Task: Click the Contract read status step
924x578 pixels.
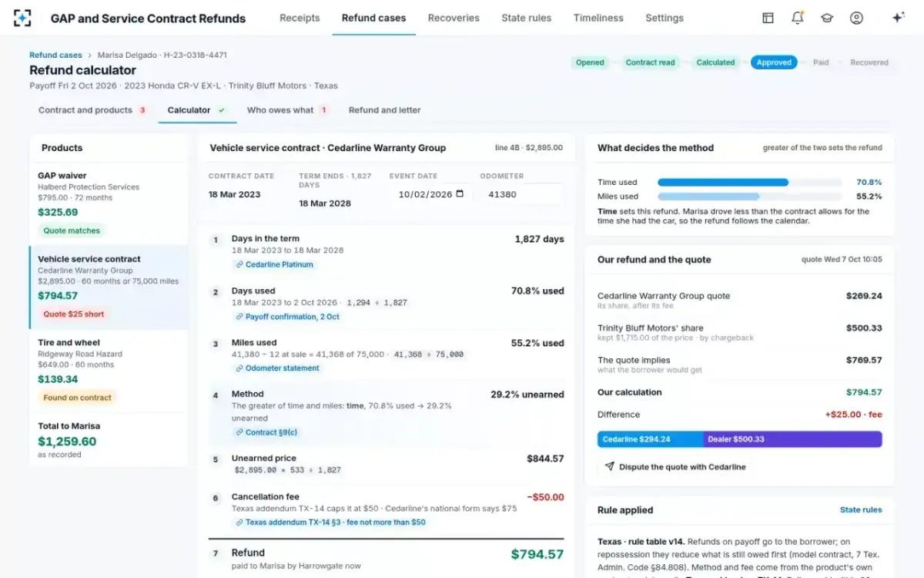Action: 650,62
